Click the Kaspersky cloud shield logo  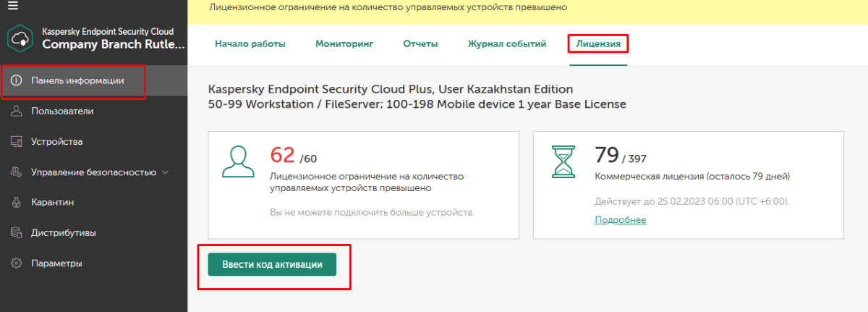(22, 38)
